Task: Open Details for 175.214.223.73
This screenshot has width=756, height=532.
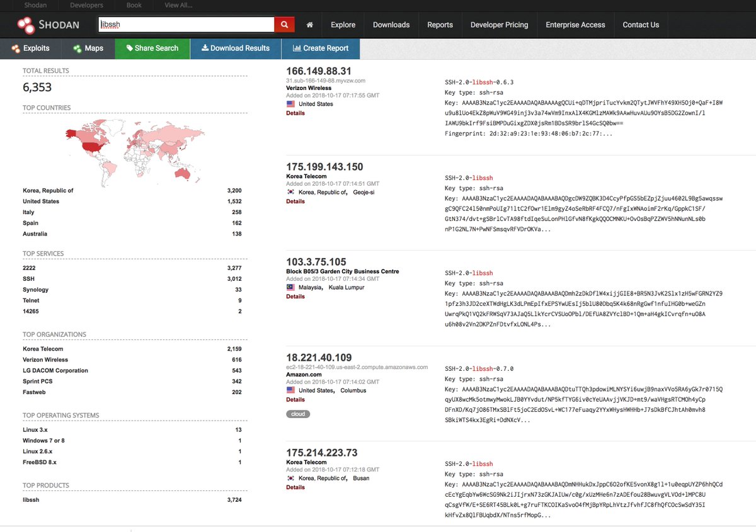Action: (x=295, y=487)
